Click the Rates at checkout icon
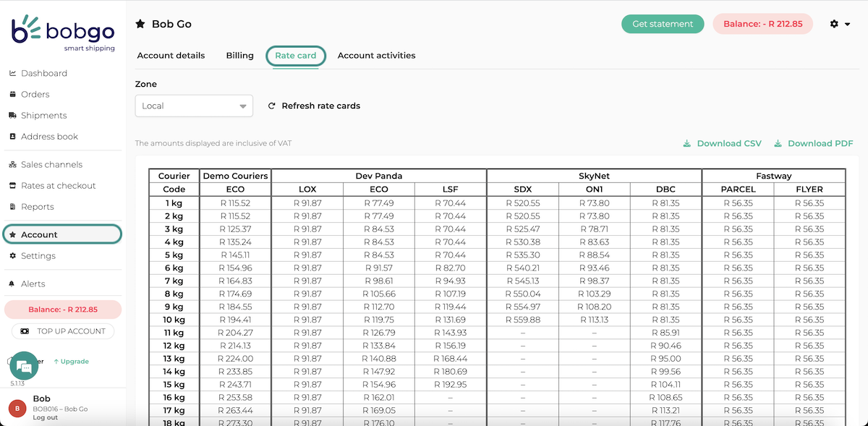The image size is (868, 426). click(13, 185)
